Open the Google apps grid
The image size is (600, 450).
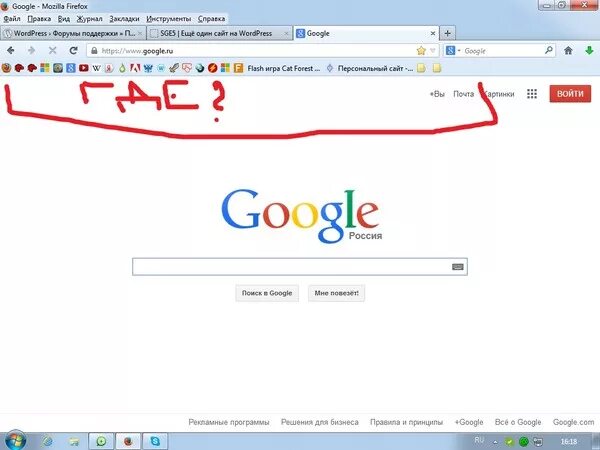532,94
